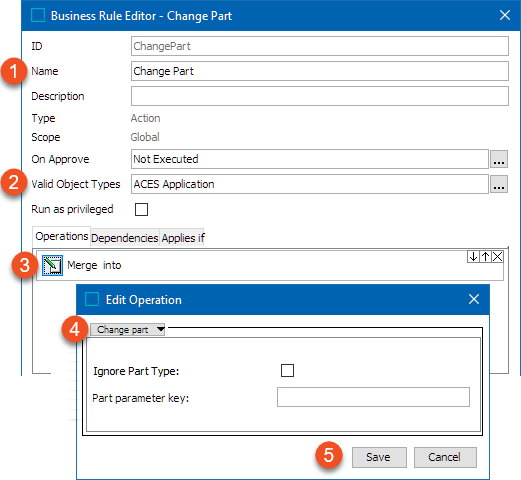Screen dimensions: 521x480
Task: Move the Merge into operation up
Action: (485, 257)
